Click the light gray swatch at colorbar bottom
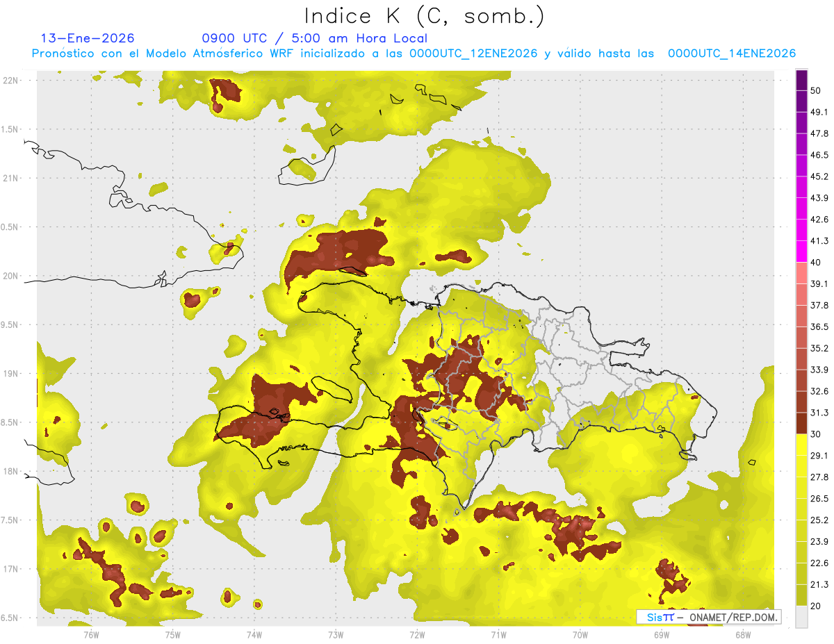 pyautogui.click(x=801, y=618)
